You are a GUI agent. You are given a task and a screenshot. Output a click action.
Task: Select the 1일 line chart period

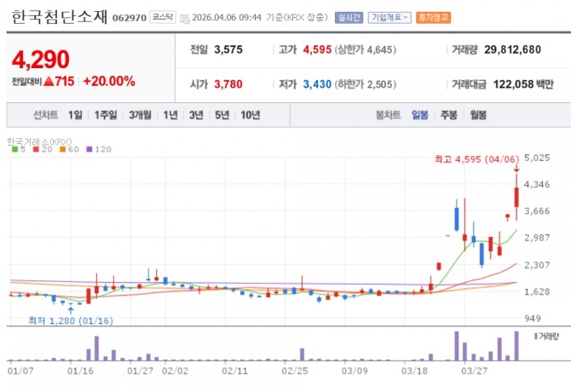click(x=75, y=115)
